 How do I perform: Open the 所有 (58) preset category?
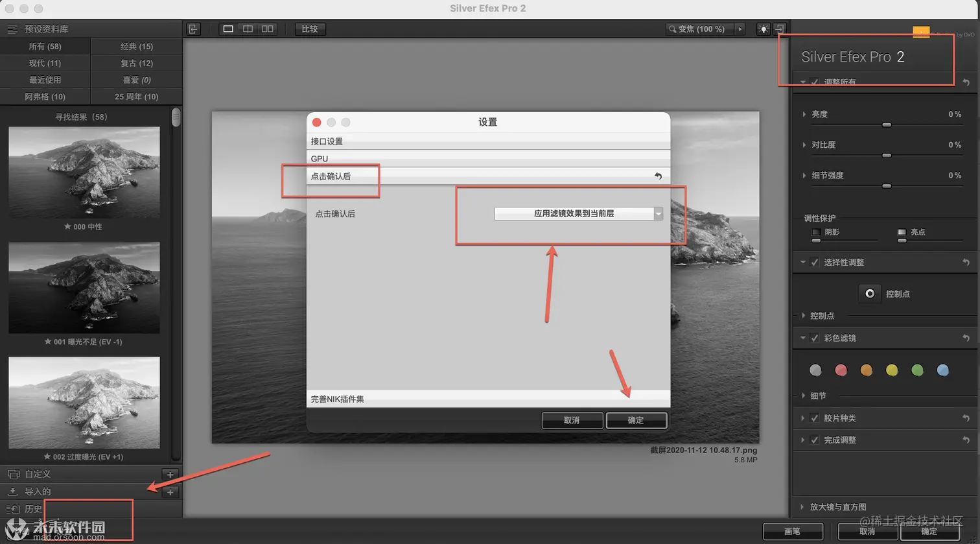[x=45, y=46]
